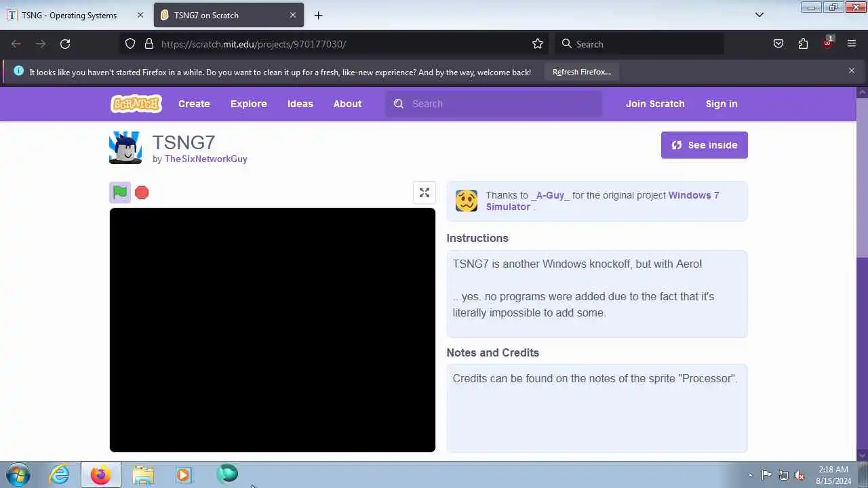This screenshot has width=868, height=488.
Task: Open Windows Media Player from taskbar
Action: pyautogui.click(x=184, y=474)
